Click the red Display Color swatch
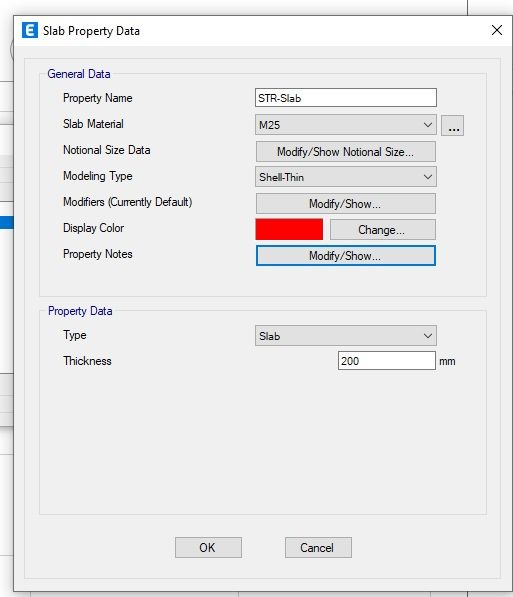 289,230
